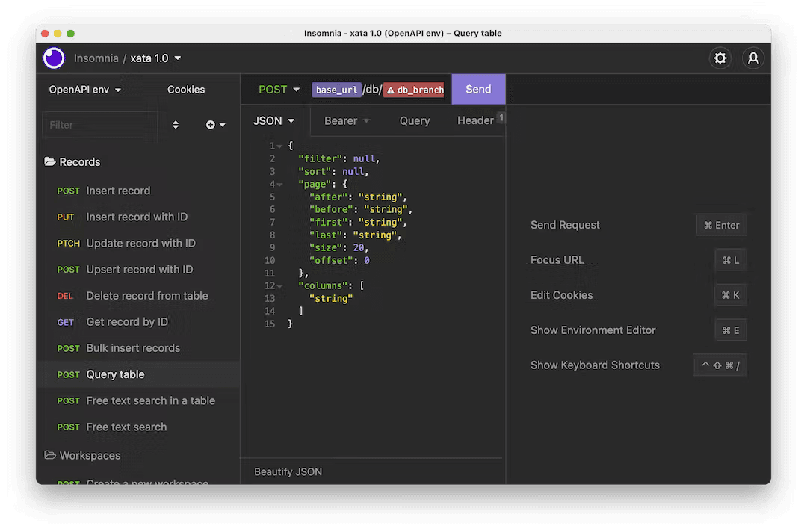Open settings via the gear icon
Screen dimensions: 807x532
tap(720, 58)
